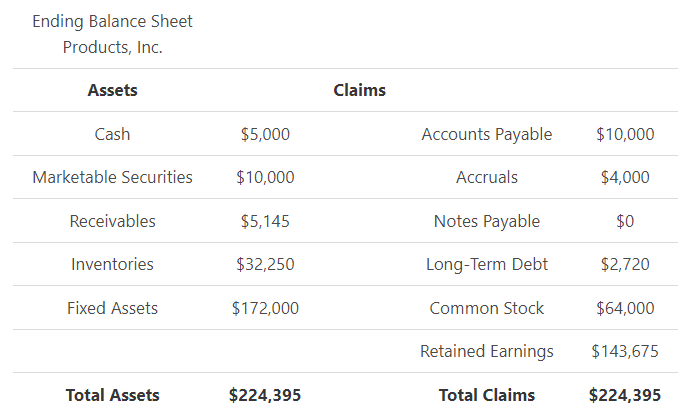Screen dimensions: 694x420
Task: Select the Retained Earnings amount $143,675
Action: 625,351
